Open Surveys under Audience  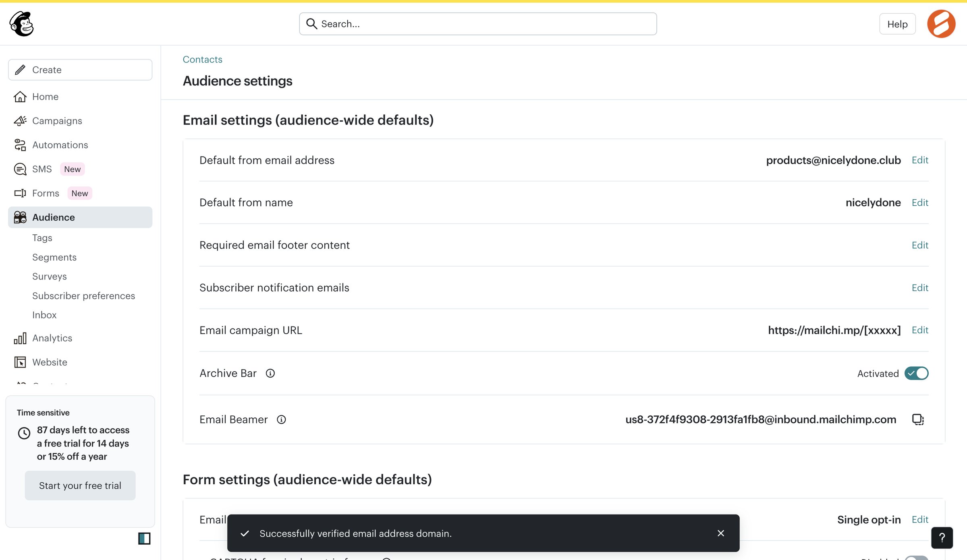50,277
